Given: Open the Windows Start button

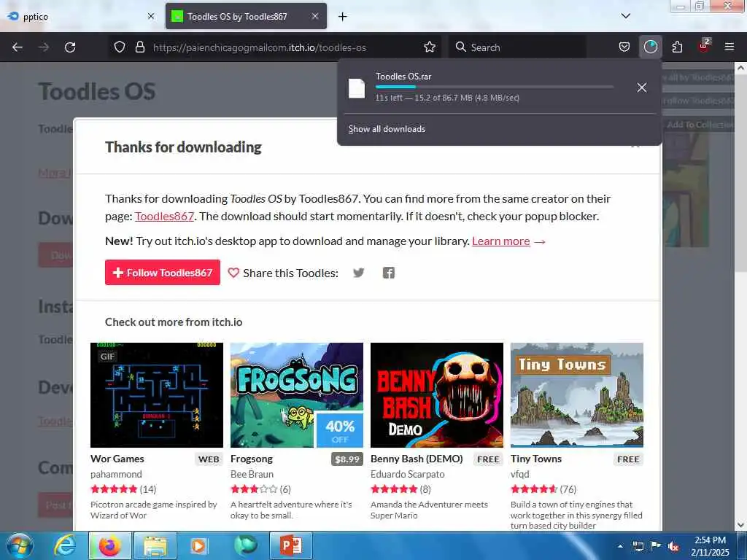Looking at the screenshot, I should coord(20,545).
